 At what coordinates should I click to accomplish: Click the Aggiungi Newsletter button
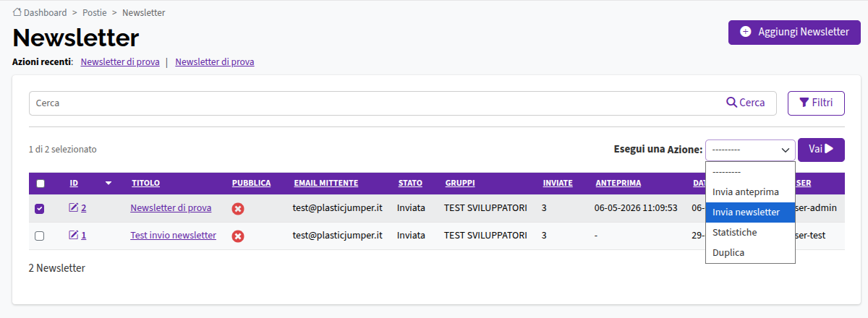pos(794,33)
